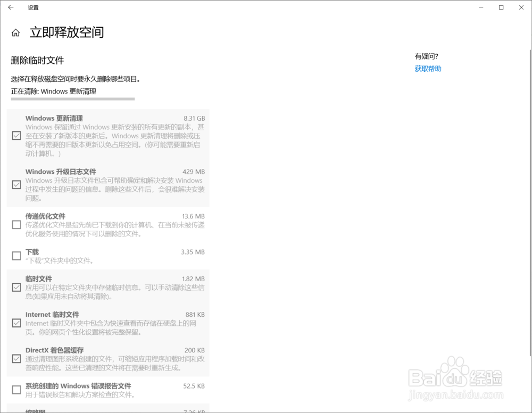Click the 有疑问? label

click(426, 56)
